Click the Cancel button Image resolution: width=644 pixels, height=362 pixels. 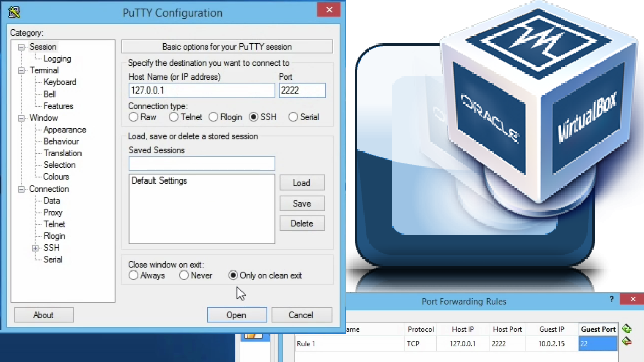point(301,315)
